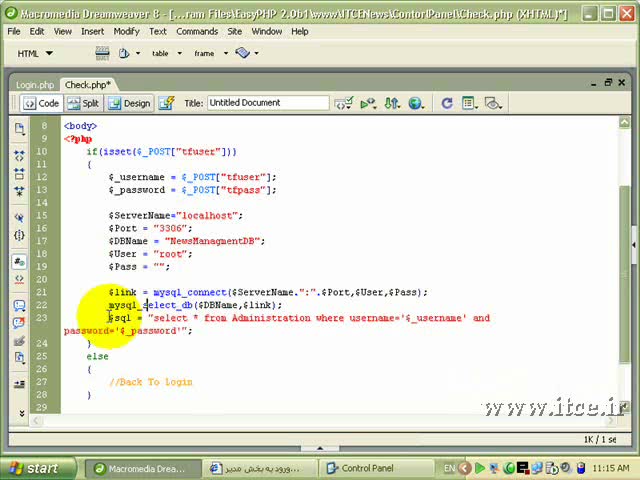The image size is (640, 480).
Task: Expand the Script dropdown arrow
Action: coord(256,53)
